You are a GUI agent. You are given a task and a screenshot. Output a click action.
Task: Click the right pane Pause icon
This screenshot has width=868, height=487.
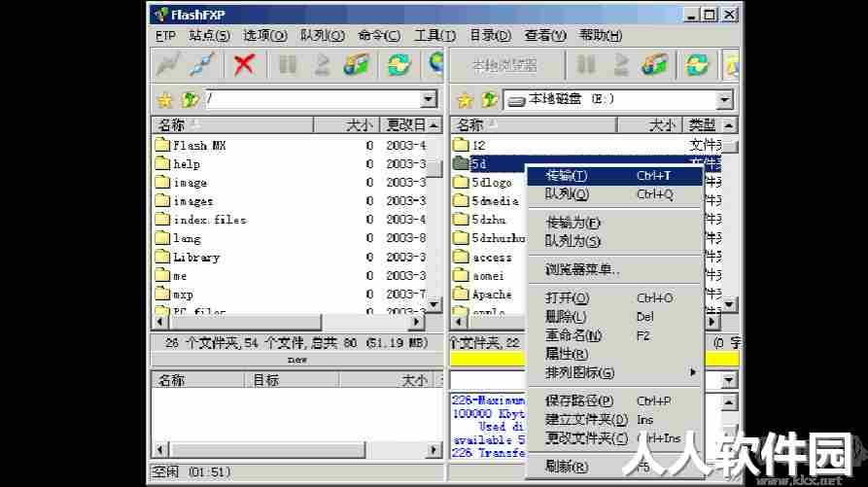pos(586,65)
